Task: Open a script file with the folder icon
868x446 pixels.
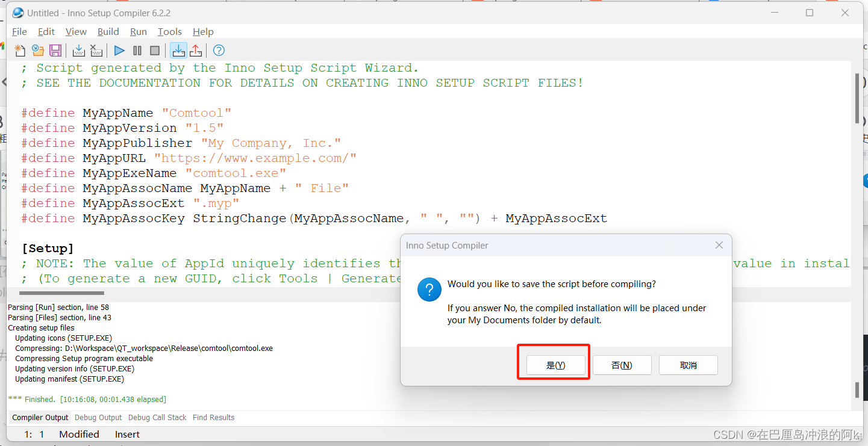Action: (38, 51)
